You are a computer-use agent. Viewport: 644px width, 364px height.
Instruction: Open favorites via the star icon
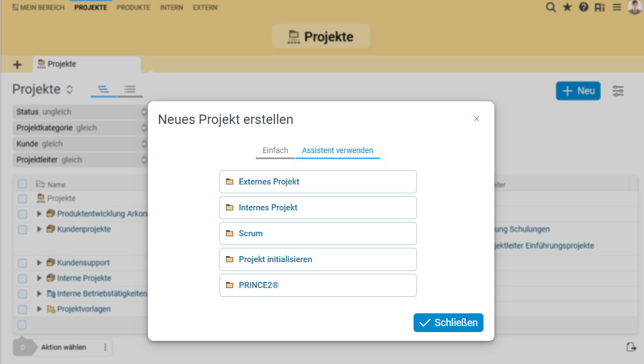[x=567, y=8]
